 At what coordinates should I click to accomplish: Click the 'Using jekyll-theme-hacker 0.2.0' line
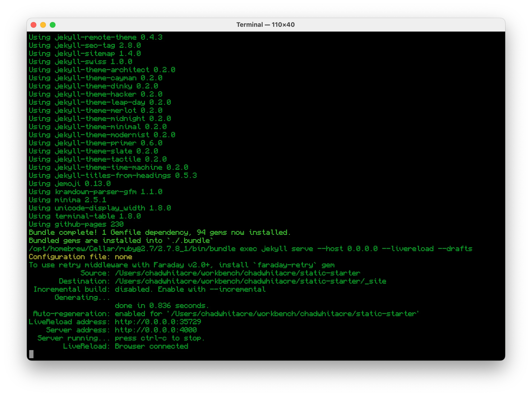pyautogui.click(x=95, y=94)
